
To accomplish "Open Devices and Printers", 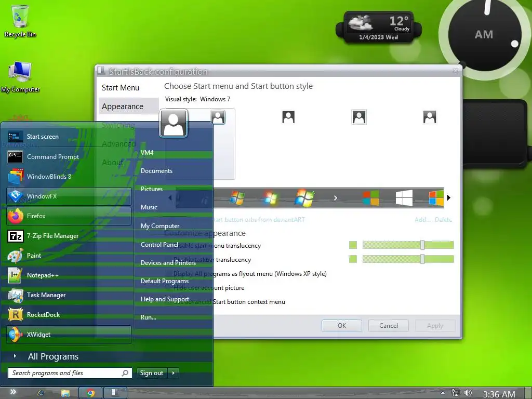I will pos(168,263).
